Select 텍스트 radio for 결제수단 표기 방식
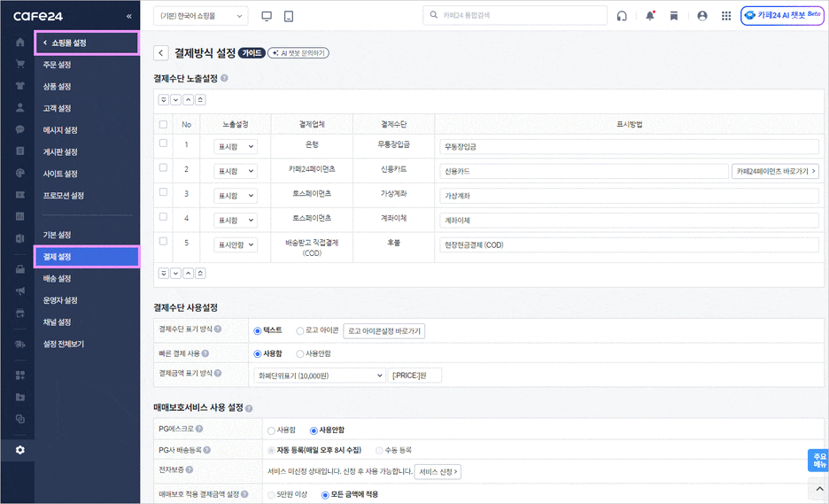 (x=258, y=331)
